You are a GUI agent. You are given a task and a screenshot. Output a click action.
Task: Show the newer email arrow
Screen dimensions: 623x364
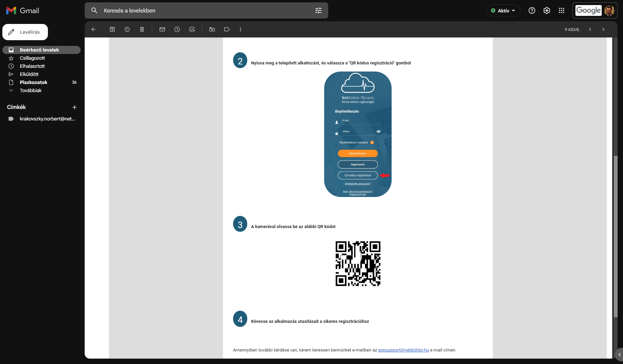pos(590,29)
